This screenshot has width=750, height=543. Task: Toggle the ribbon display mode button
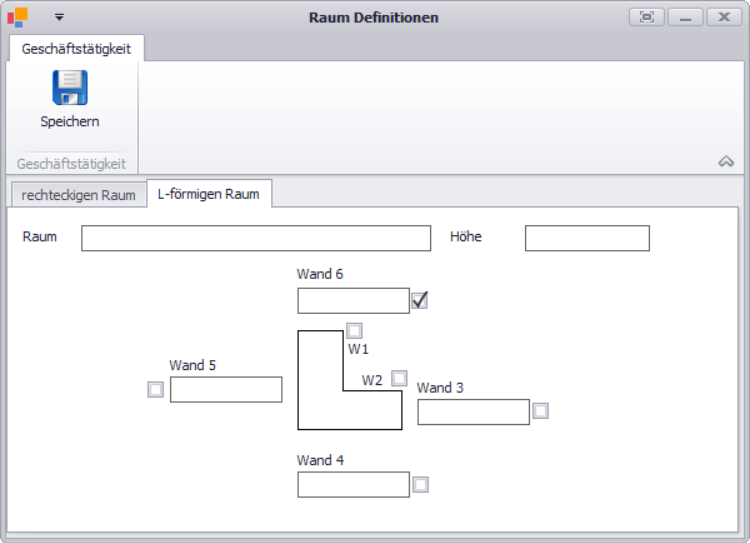coord(647,17)
